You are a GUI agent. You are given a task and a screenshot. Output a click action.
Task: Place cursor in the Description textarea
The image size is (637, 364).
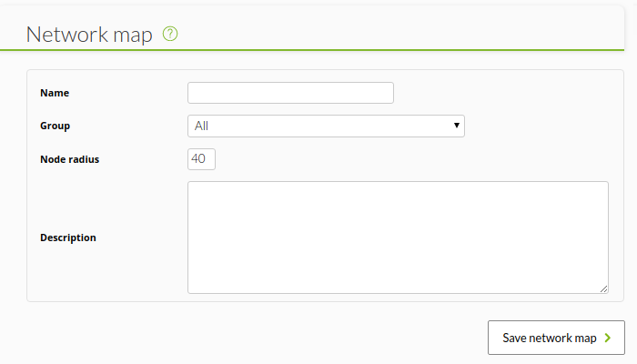pyautogui.click(x=398, y=238)
